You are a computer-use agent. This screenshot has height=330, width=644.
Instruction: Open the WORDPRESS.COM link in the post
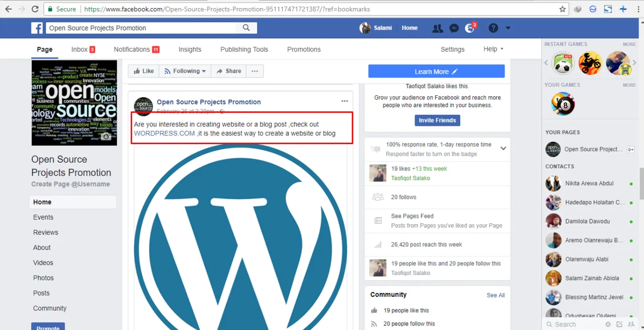(x=165, y=133)
